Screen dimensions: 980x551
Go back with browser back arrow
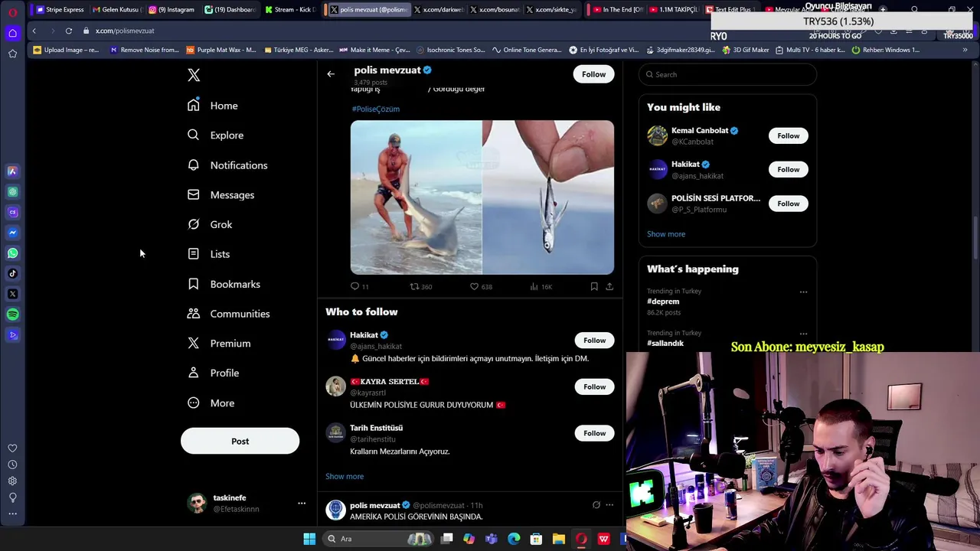(34, 31)
